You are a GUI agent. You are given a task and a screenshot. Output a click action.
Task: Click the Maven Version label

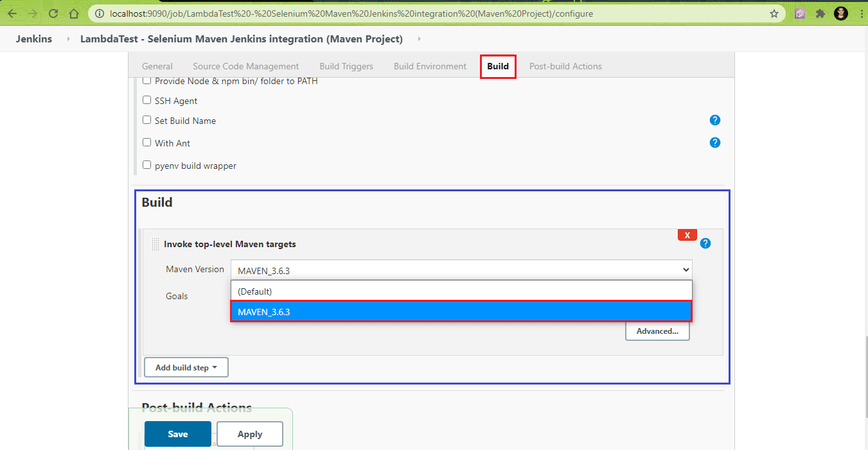[195, 270]
